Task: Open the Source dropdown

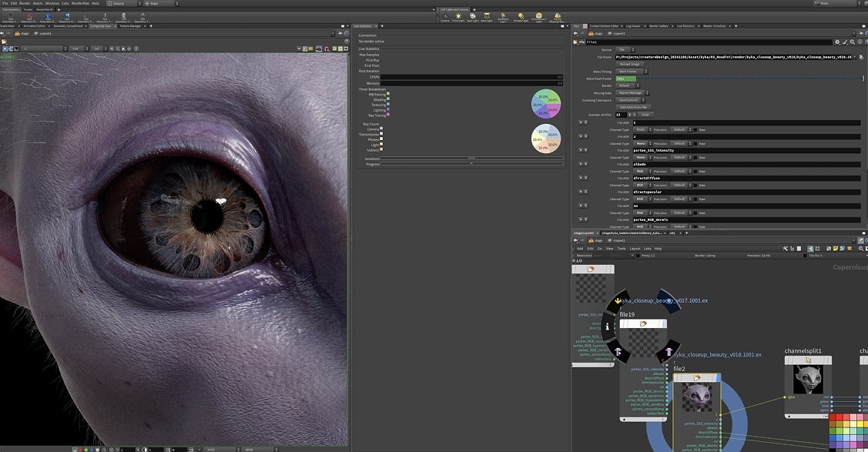Action: point(625,50)
